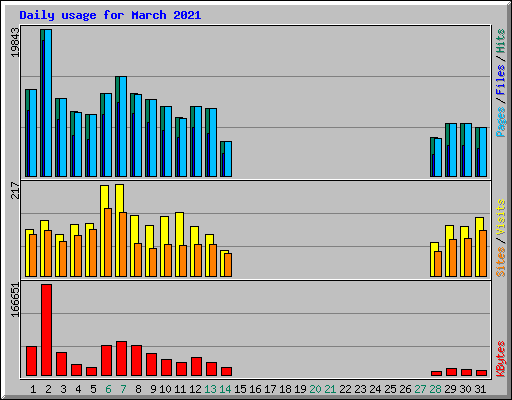This screenshot has height=400, width=512.
Task: Click day 30 on the x-axis
Action: point(465,389)
